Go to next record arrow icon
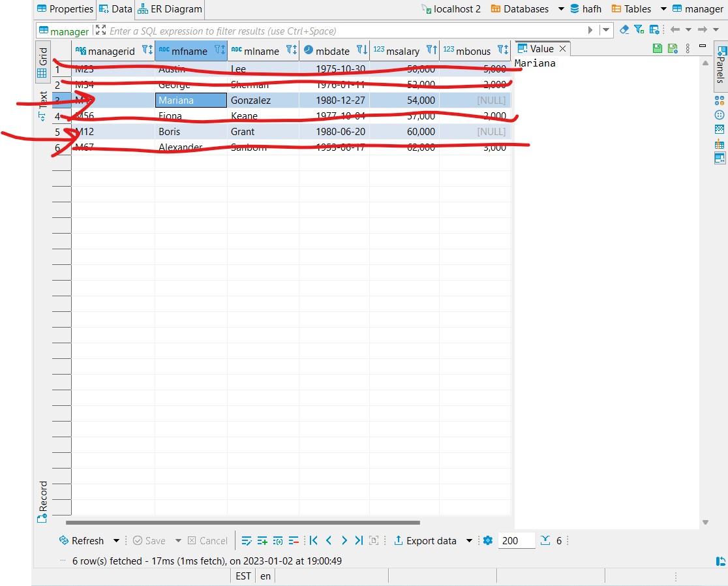 [344, 540]
